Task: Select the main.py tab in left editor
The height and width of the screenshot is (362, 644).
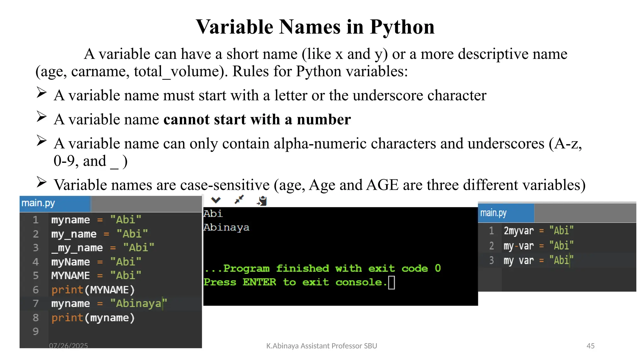Action: tap(55, 204)
